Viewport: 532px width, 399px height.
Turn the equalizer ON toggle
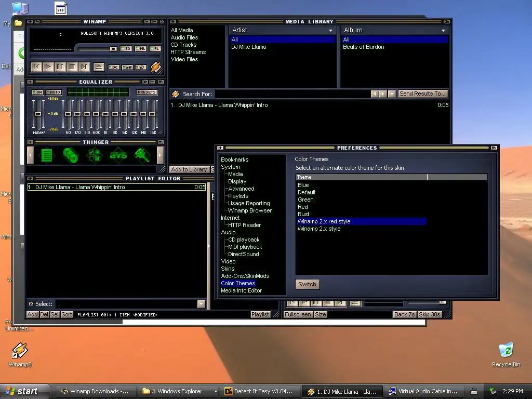[37, 92]
